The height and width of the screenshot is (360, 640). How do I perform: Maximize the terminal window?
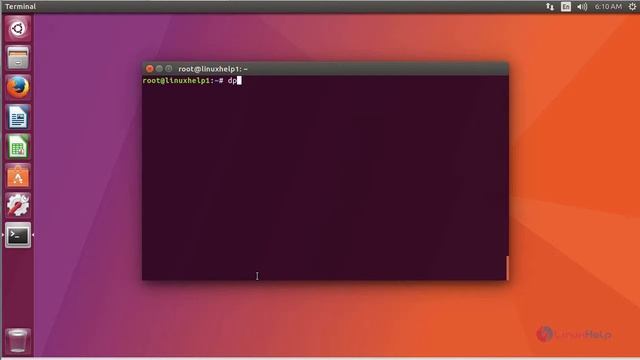169,69
